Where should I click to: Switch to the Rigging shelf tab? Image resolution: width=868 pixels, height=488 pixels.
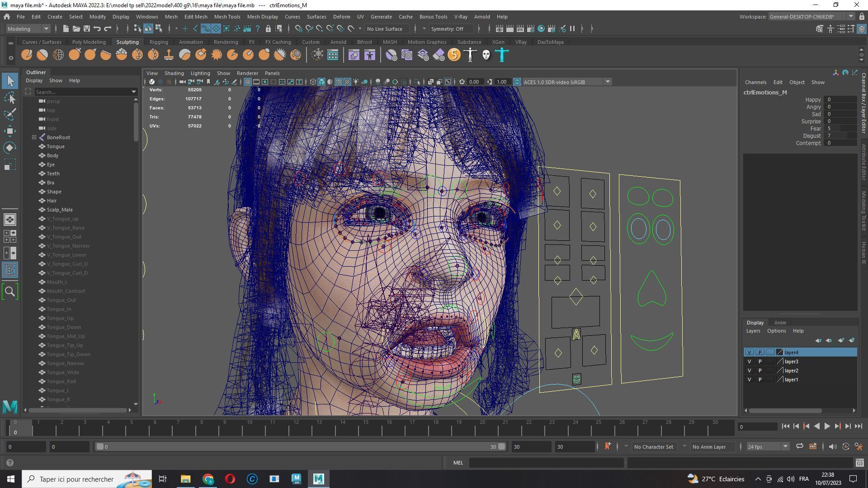coord(159,42)
